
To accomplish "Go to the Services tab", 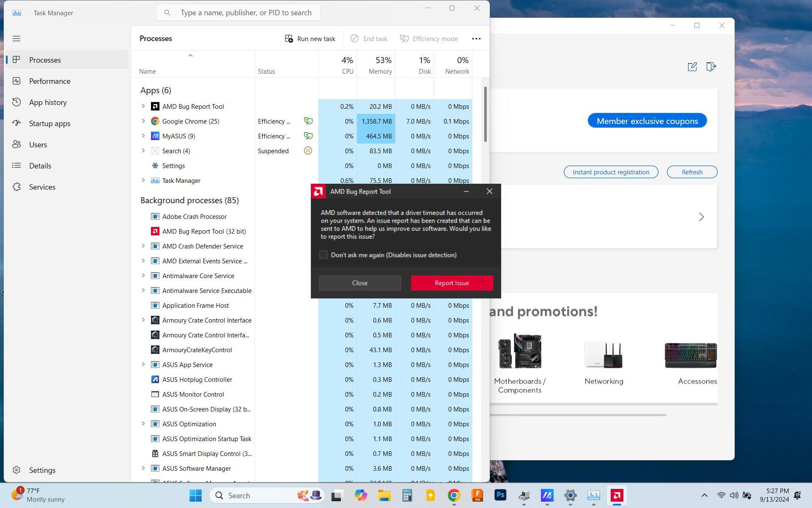I will tap(42, 187).
